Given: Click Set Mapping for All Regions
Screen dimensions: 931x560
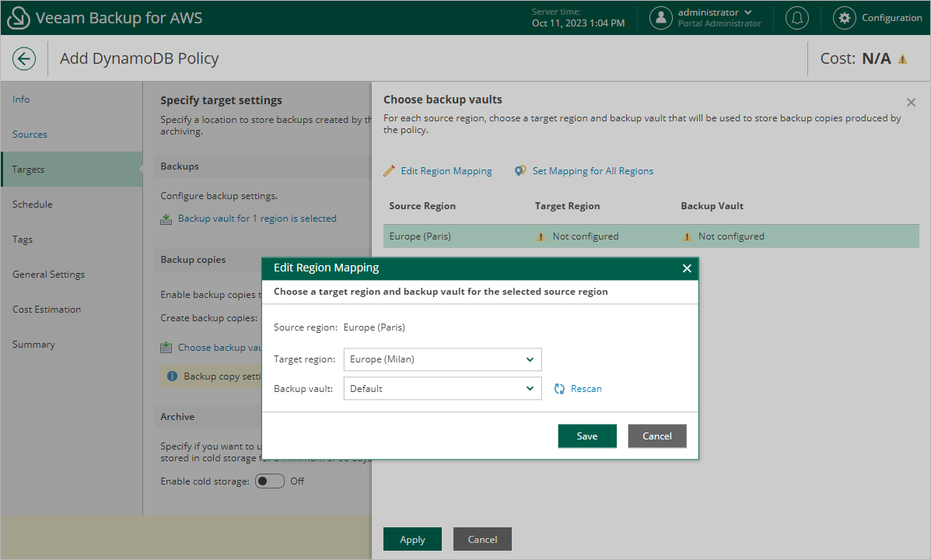Looking at the screenshot, I should point(593,171).
